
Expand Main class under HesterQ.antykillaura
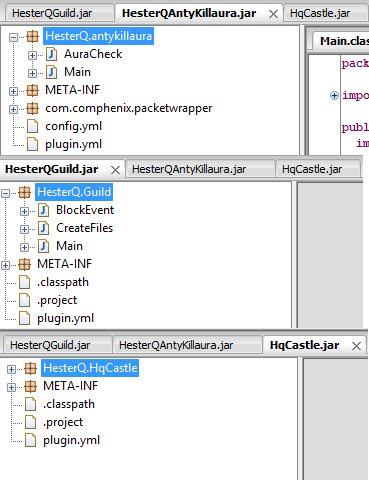[x=32, y=73]
